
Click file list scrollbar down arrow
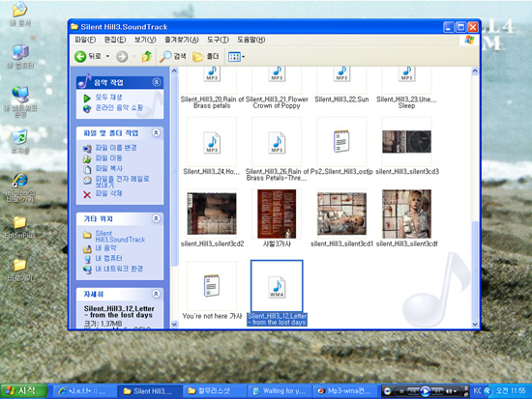[x=475, y=324]
